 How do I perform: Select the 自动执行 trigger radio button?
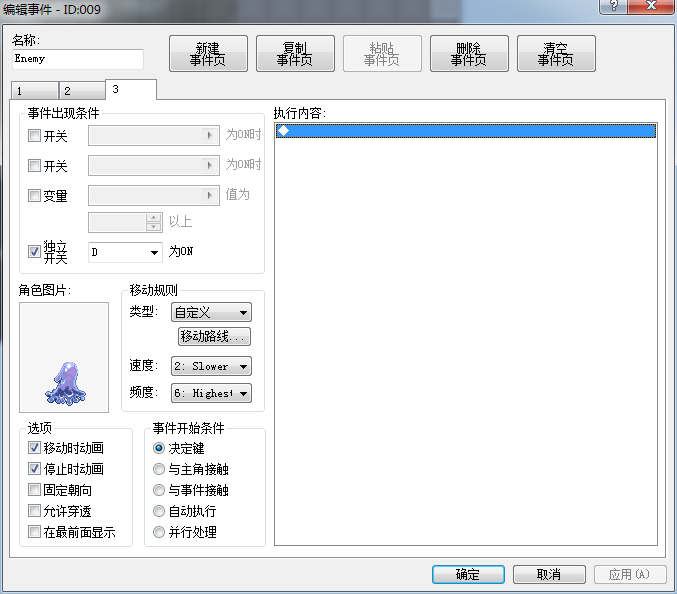[159, 511]
